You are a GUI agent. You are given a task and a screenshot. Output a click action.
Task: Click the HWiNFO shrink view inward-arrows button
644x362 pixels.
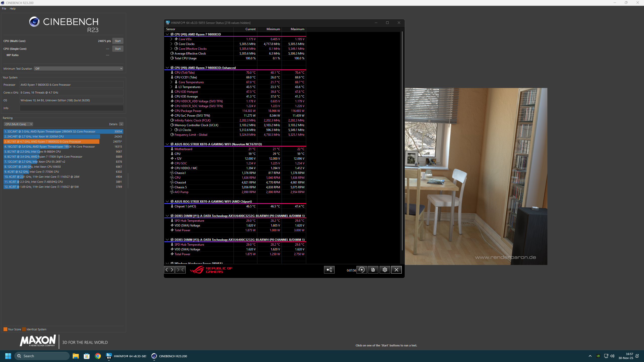tap(180, 270)
